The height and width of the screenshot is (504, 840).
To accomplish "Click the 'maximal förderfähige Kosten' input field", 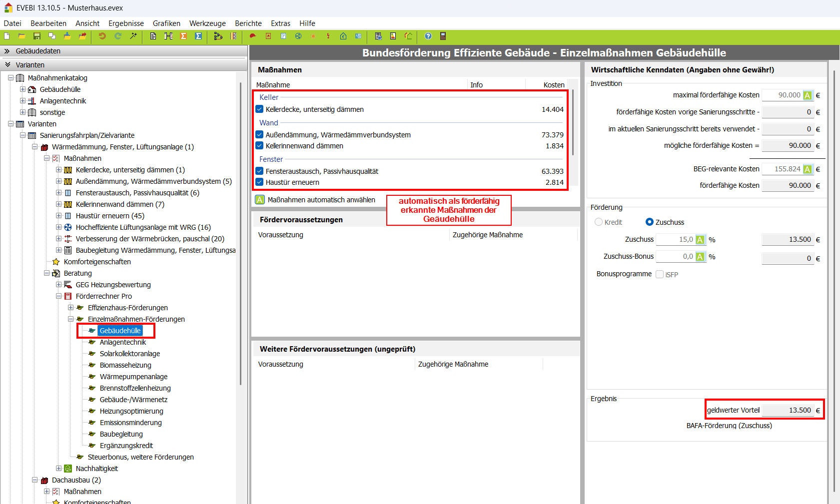I will (x=782, y=95).
